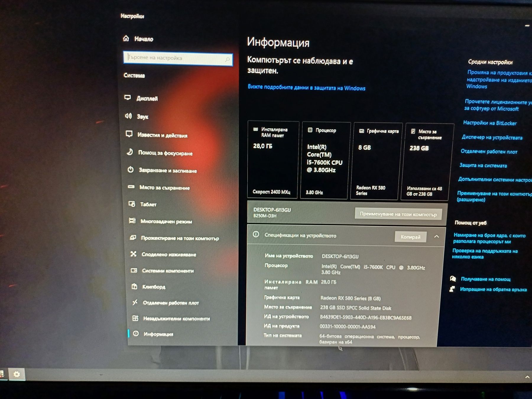Select product ID 00331-10000-00001-AA594 text
Screen dimensions: 532x399
(x=348, y=327)
